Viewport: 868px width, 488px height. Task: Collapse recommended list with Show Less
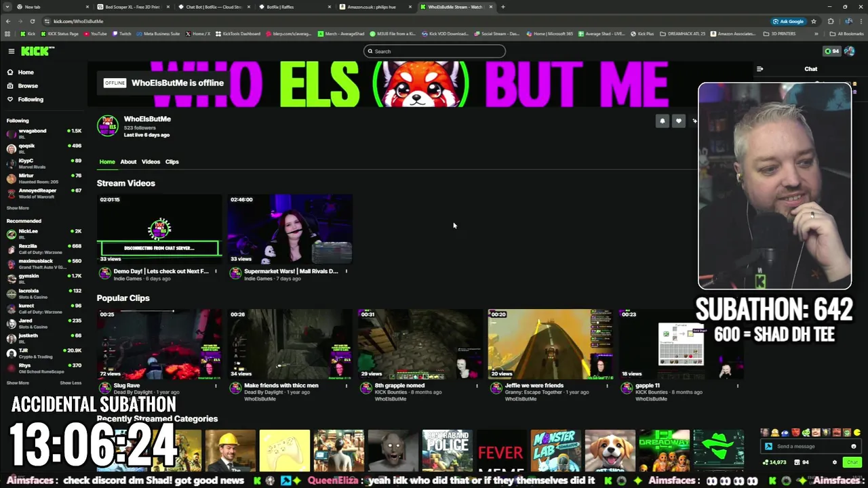(71, 383)
